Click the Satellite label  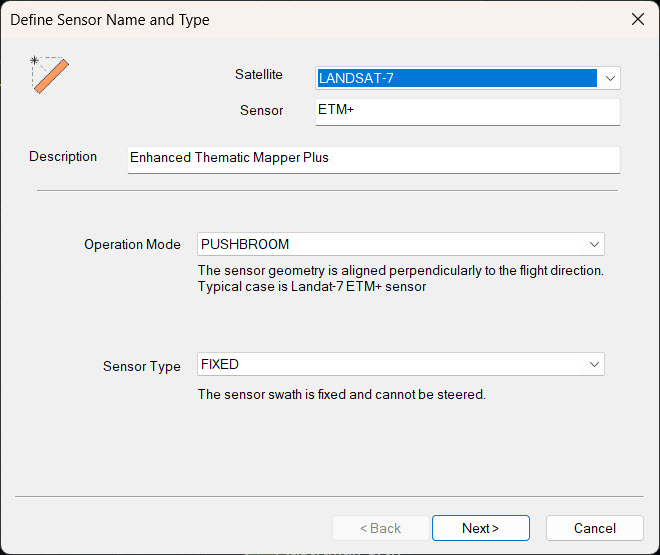(x=258, y=75)
